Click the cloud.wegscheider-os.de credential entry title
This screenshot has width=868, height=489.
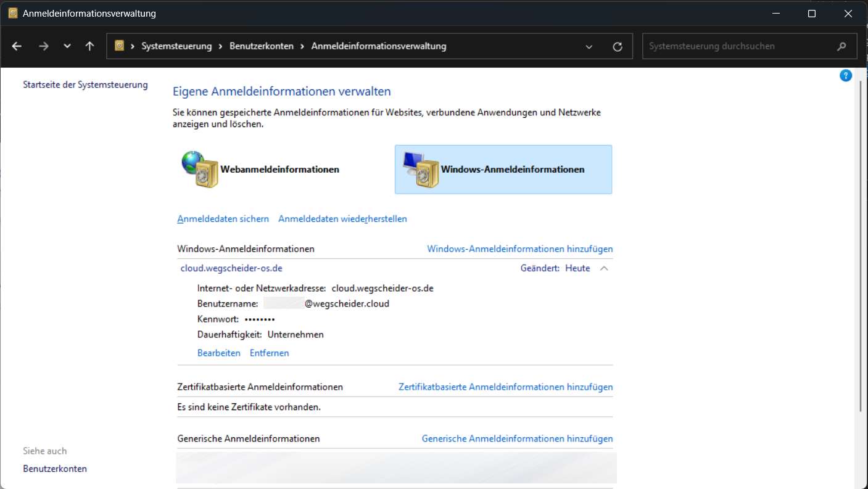click(x=231, y=268)
